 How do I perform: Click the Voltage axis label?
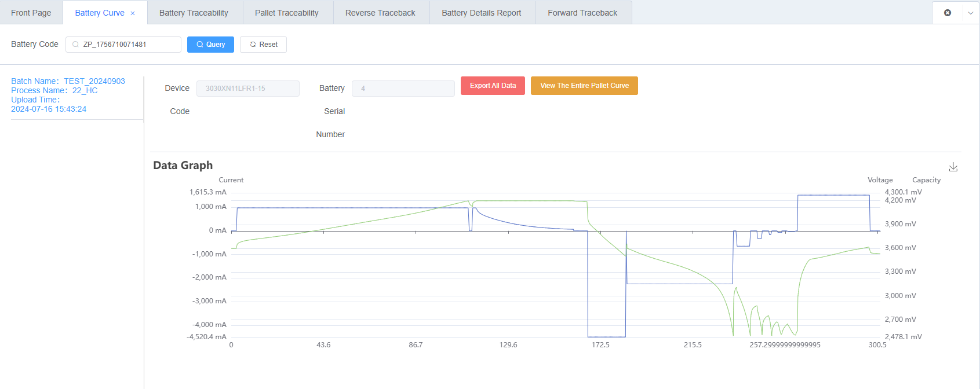coord(880,180)
